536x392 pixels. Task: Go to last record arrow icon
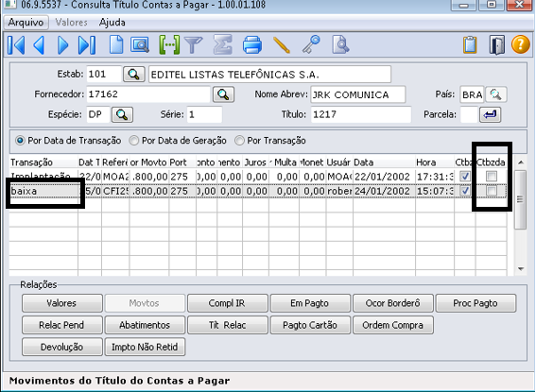87,44
